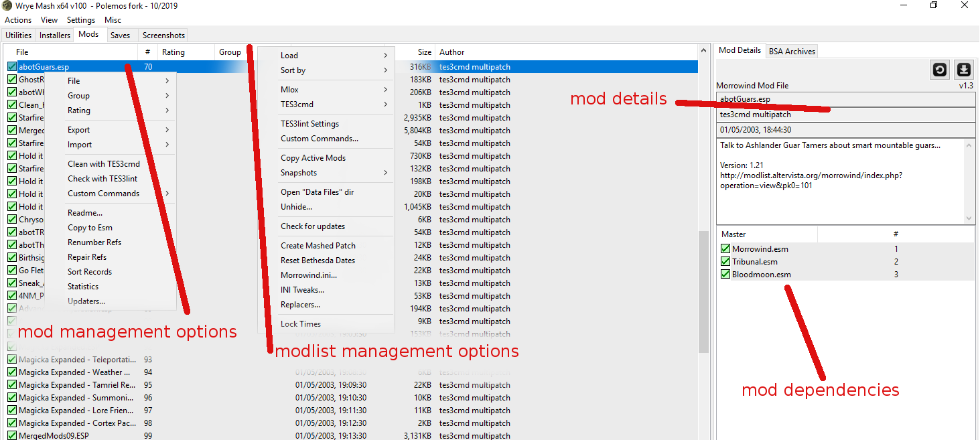Choose Clean with TES3cmd
This screenshot has width=980, height=440.
pos(104,164)
